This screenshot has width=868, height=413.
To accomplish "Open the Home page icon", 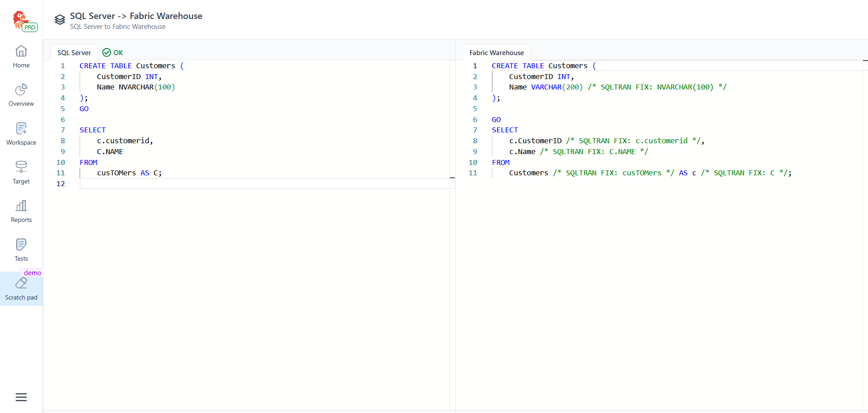I will click(x=21, y=52).
